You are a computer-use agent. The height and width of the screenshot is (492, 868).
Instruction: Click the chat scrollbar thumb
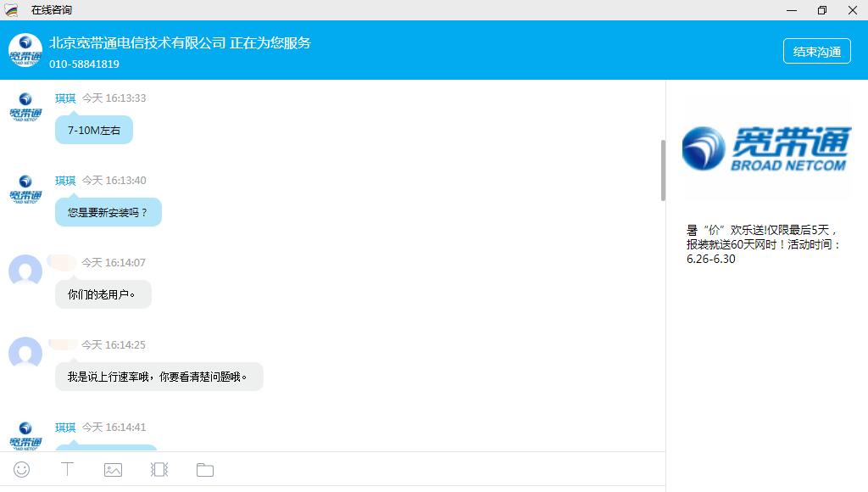pos(662,170)
